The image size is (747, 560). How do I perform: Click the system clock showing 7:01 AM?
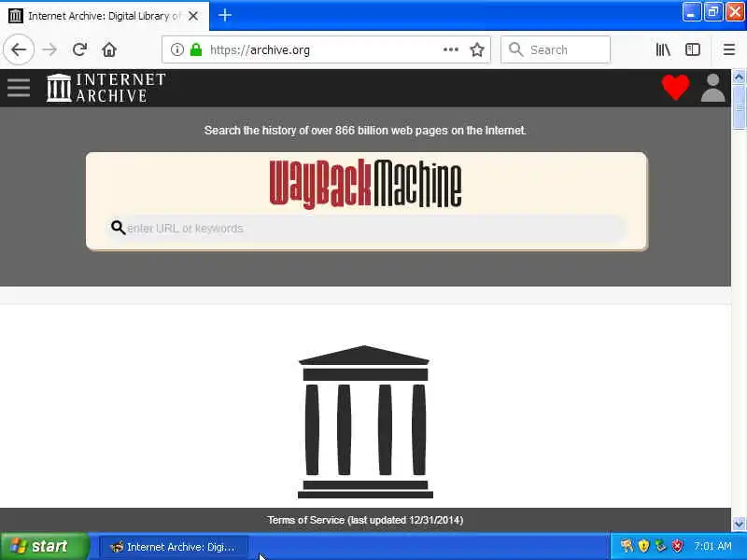click(712, 546)
